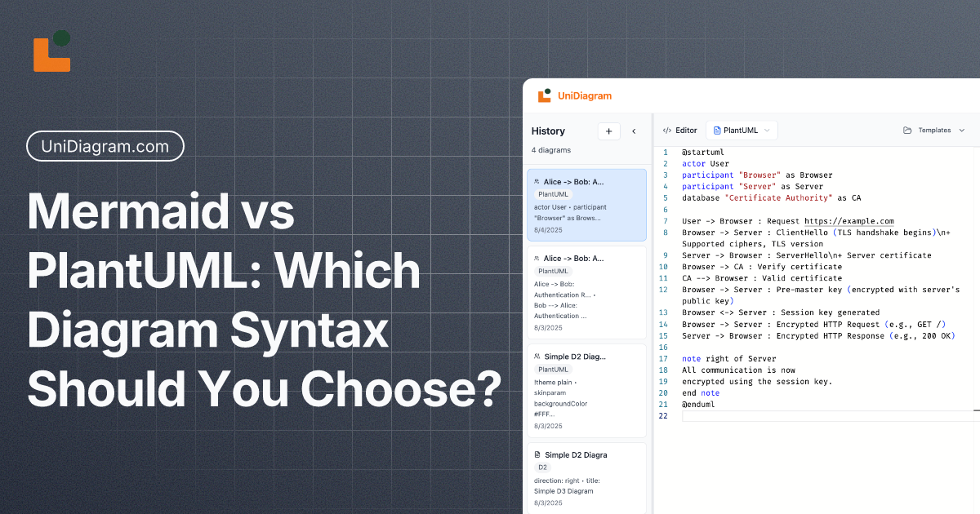Click the plus icon to add a new diagram

click(608, 131)
